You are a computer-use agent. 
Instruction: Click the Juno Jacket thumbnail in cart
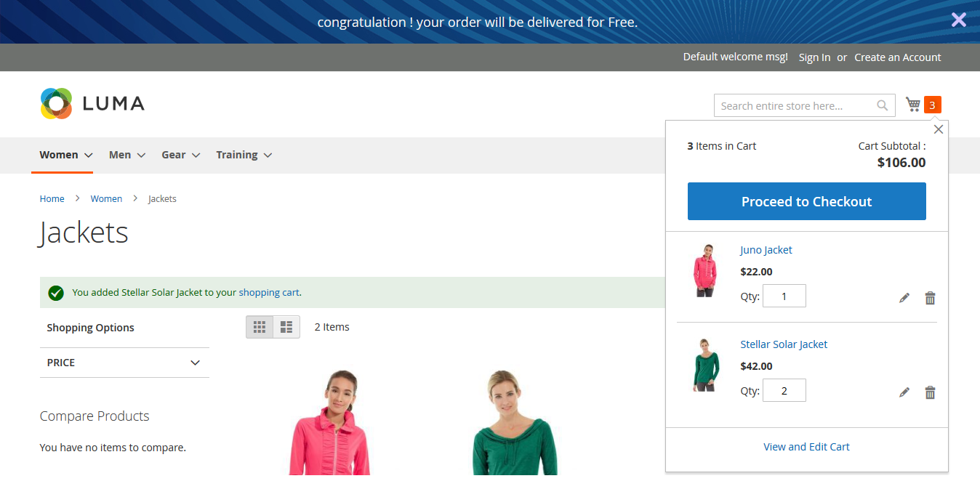pyautogui.click(x=704, y=270)
